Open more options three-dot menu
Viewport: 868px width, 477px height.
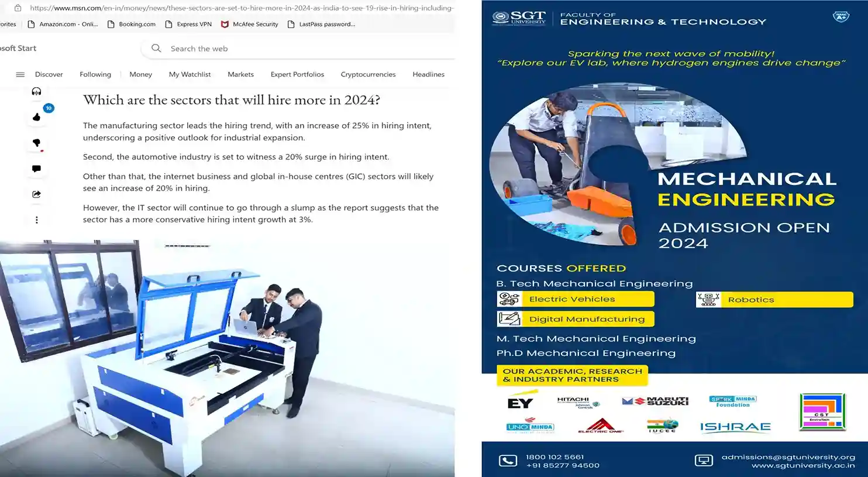pos(36,220)
